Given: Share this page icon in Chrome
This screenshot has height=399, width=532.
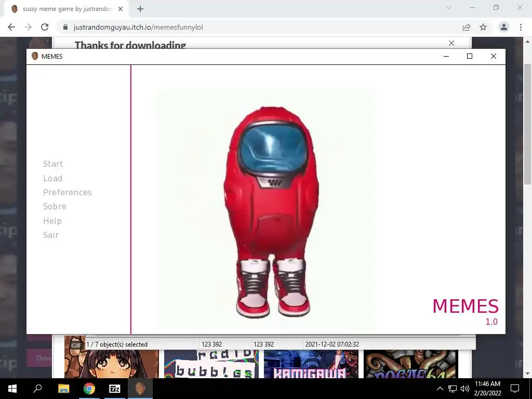Looking at the screenshot, I should pyautogui.click(x=467, y=27).
